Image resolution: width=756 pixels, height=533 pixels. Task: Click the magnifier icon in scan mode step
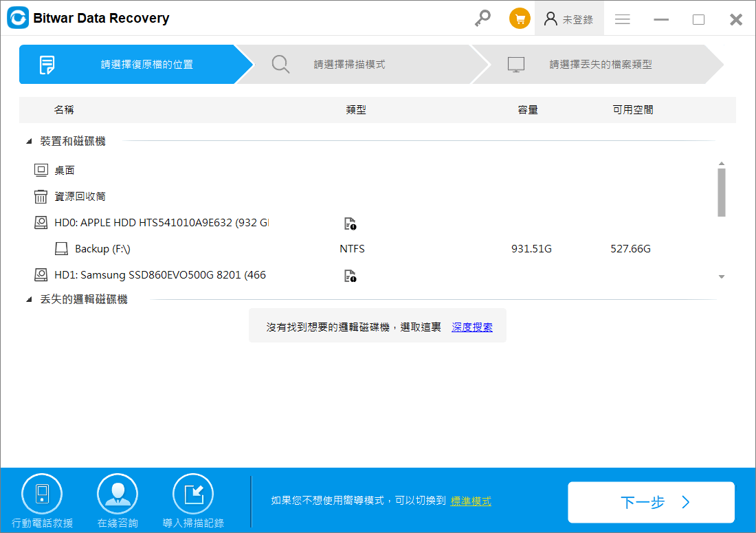tap(280, 64)
